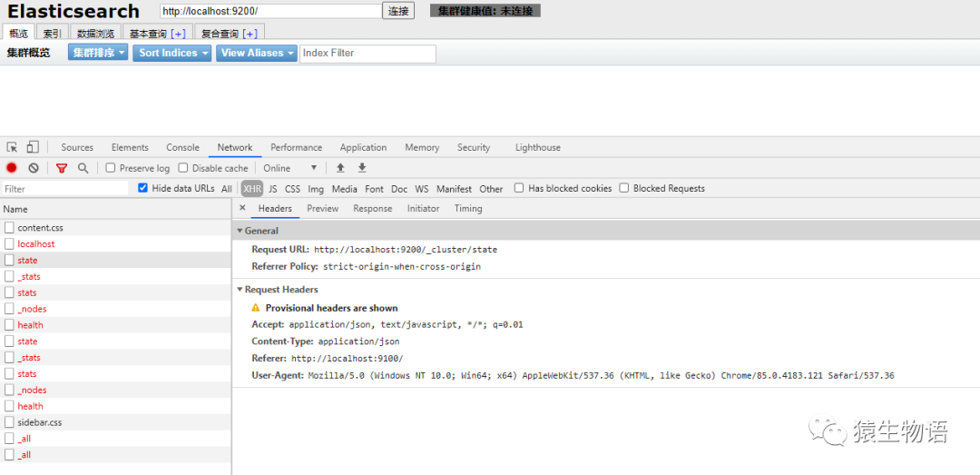This screenshot has width=980, height=475.
Task: Filter requests by XHR type
Action: coord(252,188)
